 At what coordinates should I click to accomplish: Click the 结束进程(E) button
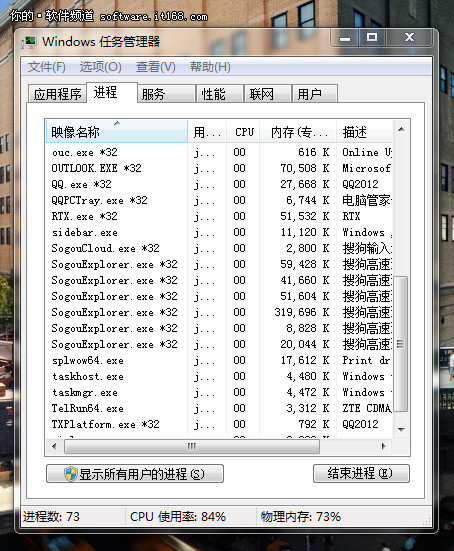361,473
